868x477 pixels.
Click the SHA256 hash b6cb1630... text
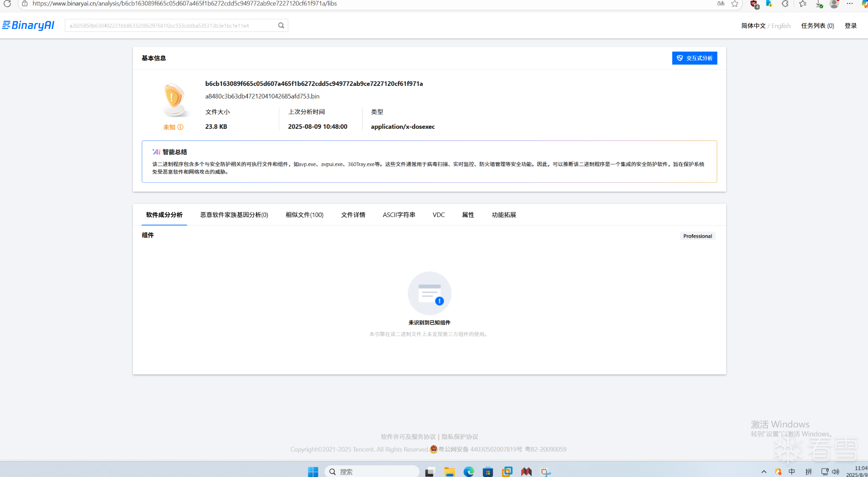point(314,84)
